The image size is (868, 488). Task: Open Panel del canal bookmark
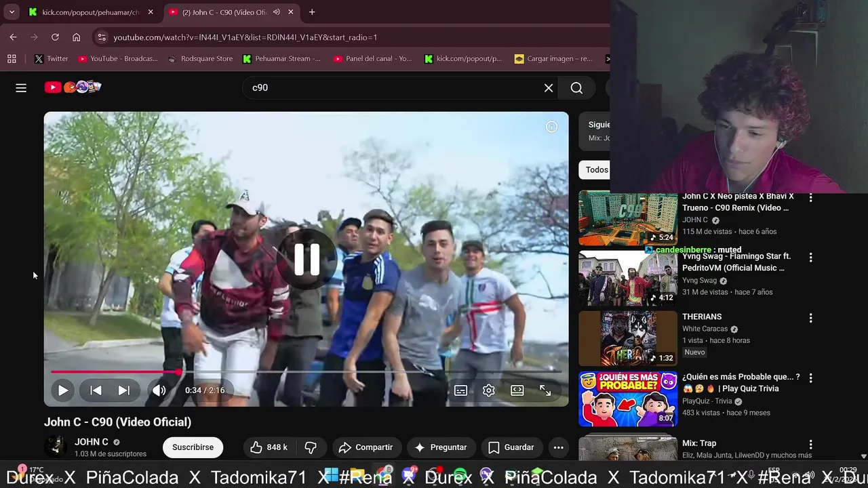click(x=372, y=59)
